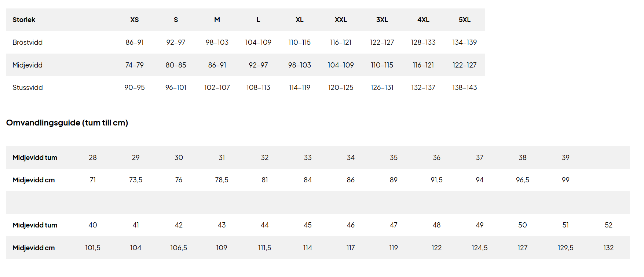Click Bröstvidd value 134–139 for 5XL
644x277 pixels.
(464, 43)
